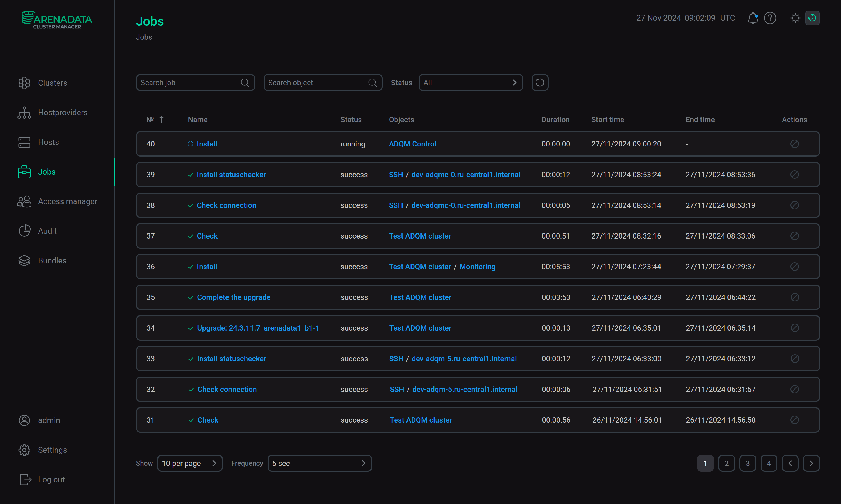The image size is (841, 504).
Task: Open the Jobs section in the sidebar
Action: point(47,172)
